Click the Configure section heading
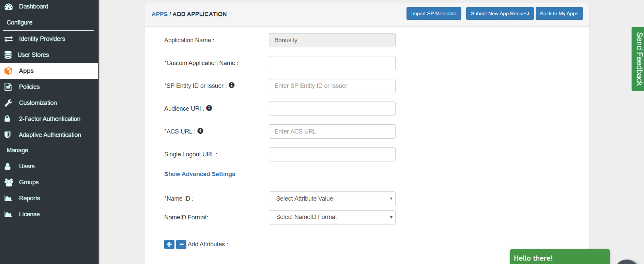 click(19, 22)
